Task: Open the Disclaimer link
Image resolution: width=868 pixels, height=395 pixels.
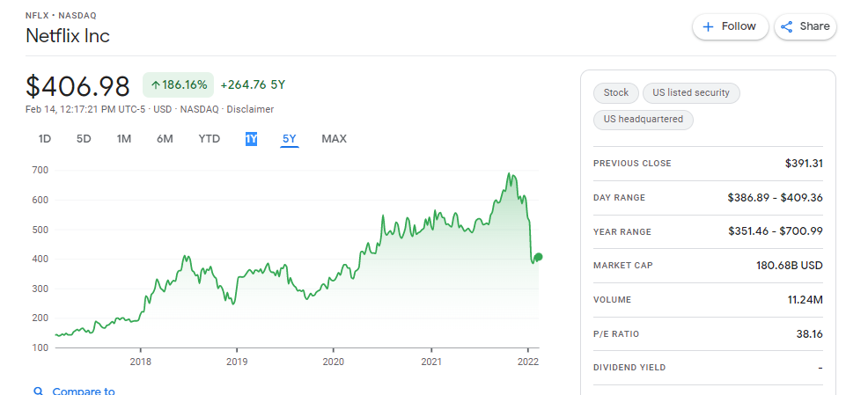Action: pos(250,110)
